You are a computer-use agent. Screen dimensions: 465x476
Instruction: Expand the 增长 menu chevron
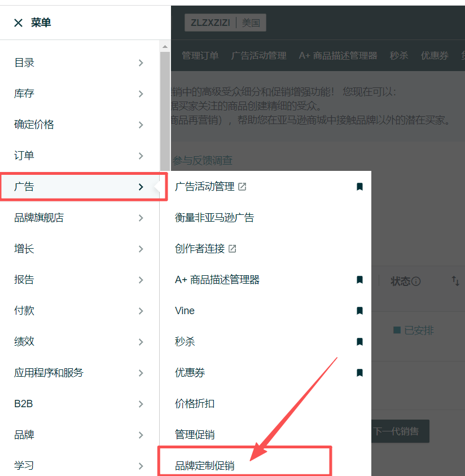pos(141,249)
